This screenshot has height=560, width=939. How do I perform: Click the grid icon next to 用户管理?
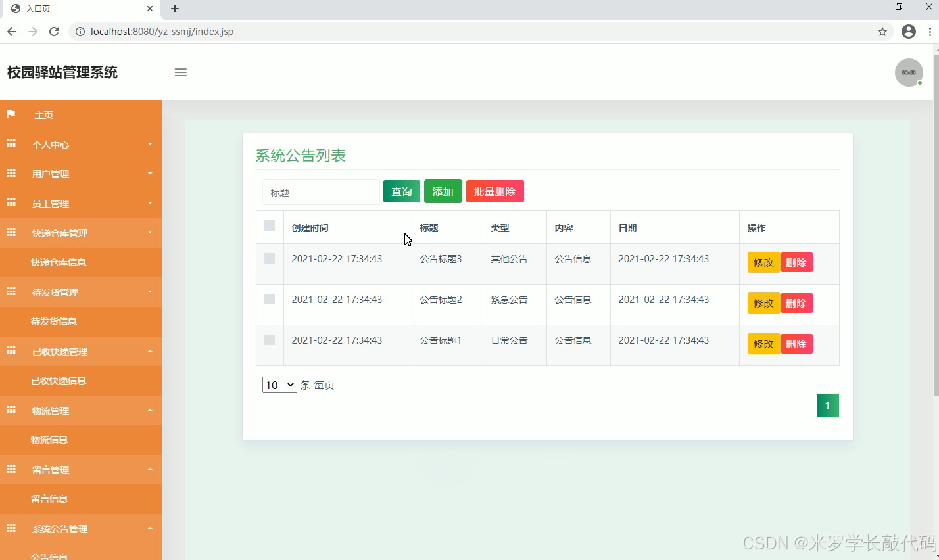pos(11,174)
